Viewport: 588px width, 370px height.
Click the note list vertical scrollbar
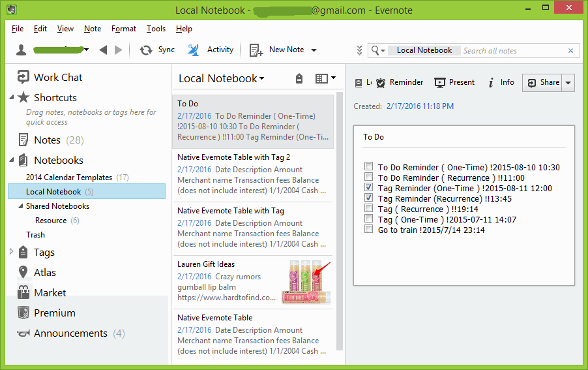(x=340, y=221)
